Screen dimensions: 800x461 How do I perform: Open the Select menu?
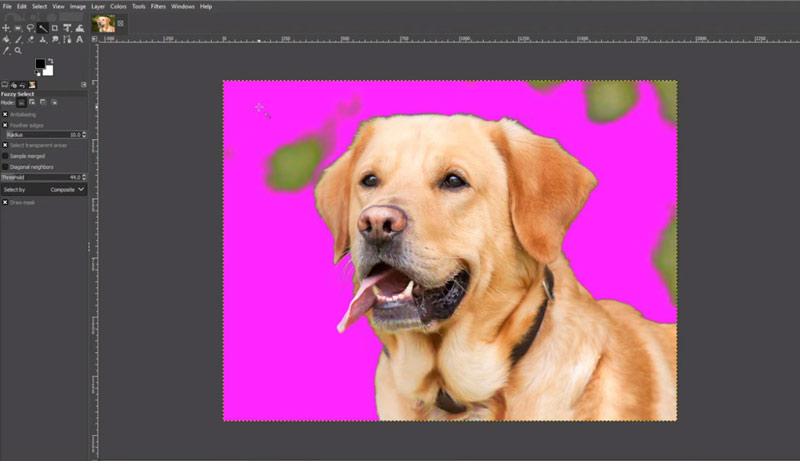tap(39, 7)
